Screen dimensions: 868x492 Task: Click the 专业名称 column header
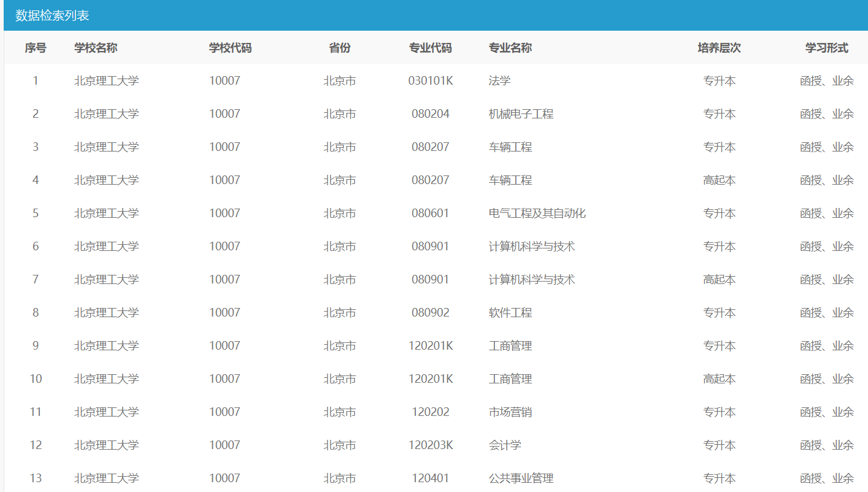tap(510, 48)
